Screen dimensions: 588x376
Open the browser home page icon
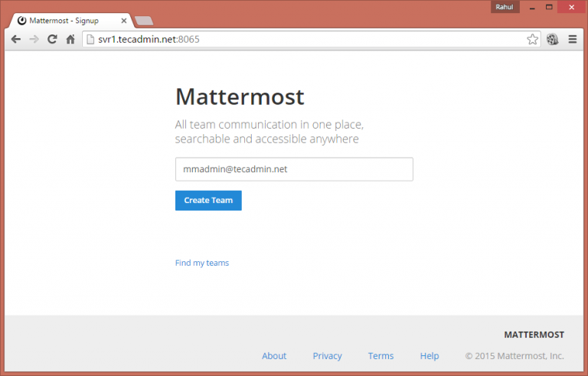[x=70, y=40]
